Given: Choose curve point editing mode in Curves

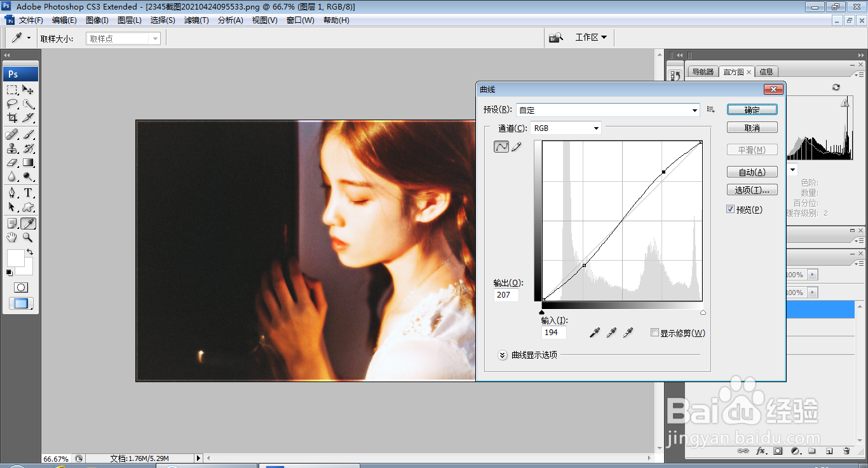Looking at the screenshot, I should 501,146.
